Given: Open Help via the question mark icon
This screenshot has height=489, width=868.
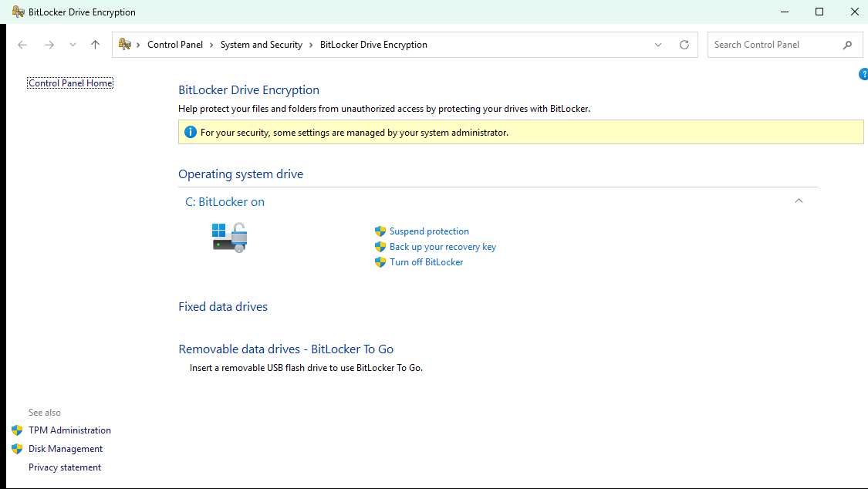Looking at the screenshot, I should pos(863,73).
